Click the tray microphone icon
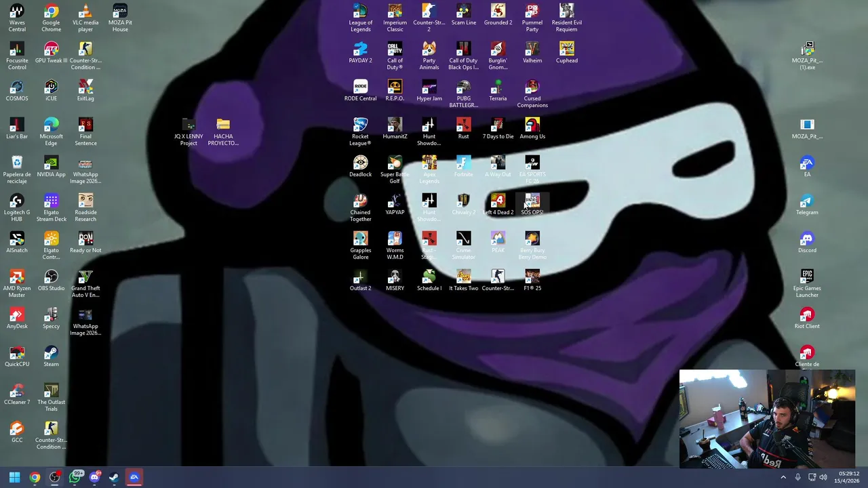Viewport: 868px width, 488px height. [797, 477]
